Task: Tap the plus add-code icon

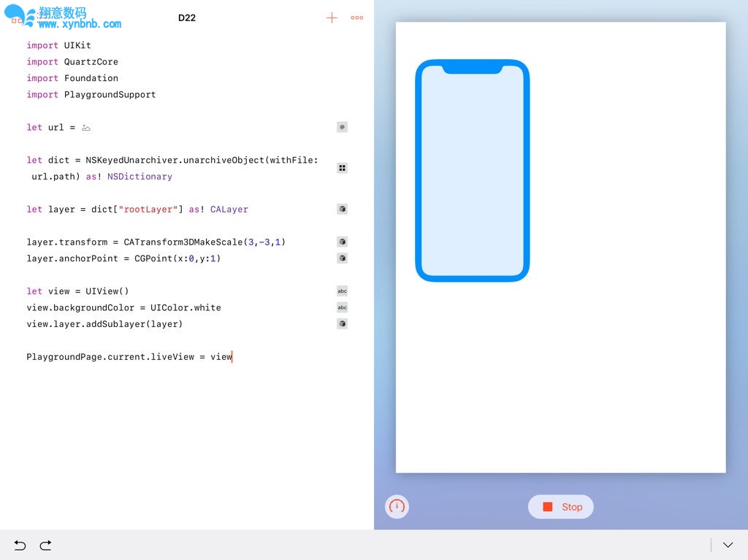Action: [332, 18]
